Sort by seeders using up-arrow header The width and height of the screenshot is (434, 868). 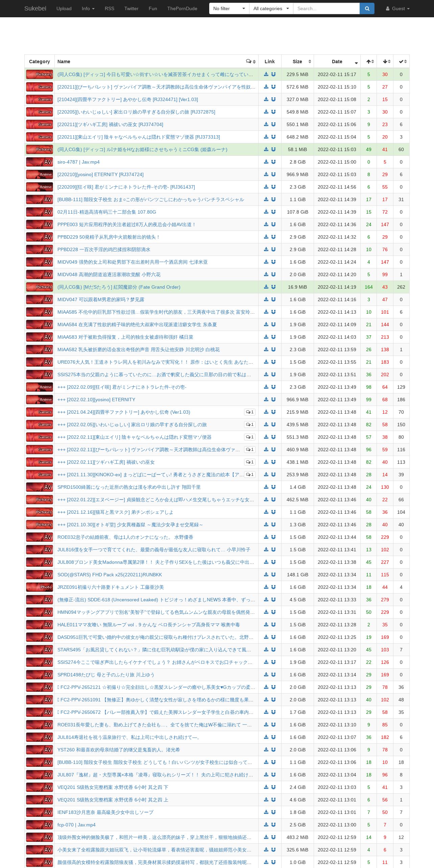point(369,62)
